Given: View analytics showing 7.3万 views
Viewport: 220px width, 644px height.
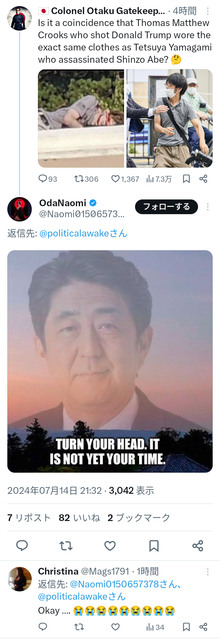Looking at the screenshot, I should coord(159,179).
